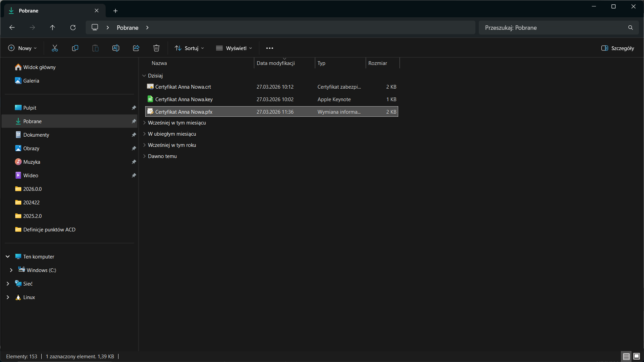Open the three-dot more options menu
The width and height of the screenshot is (644, 362).
[270, 48]
